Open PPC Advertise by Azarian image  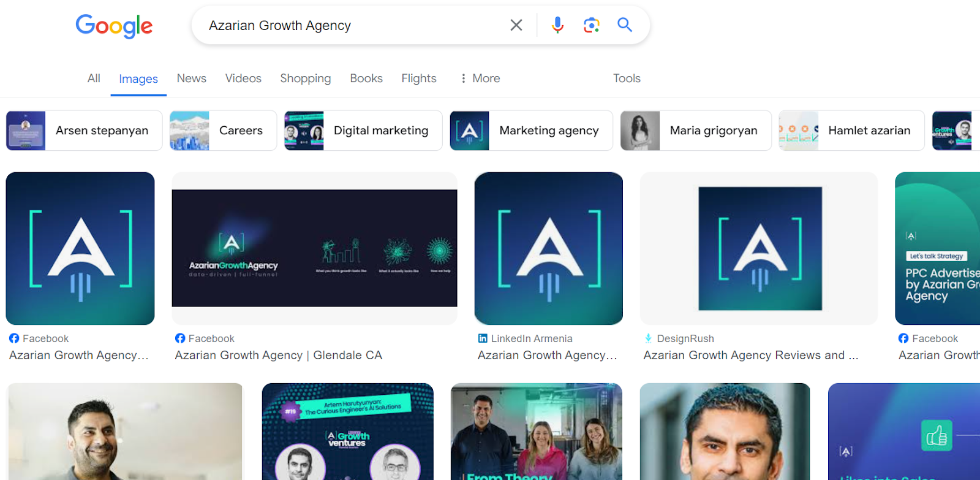937,248
